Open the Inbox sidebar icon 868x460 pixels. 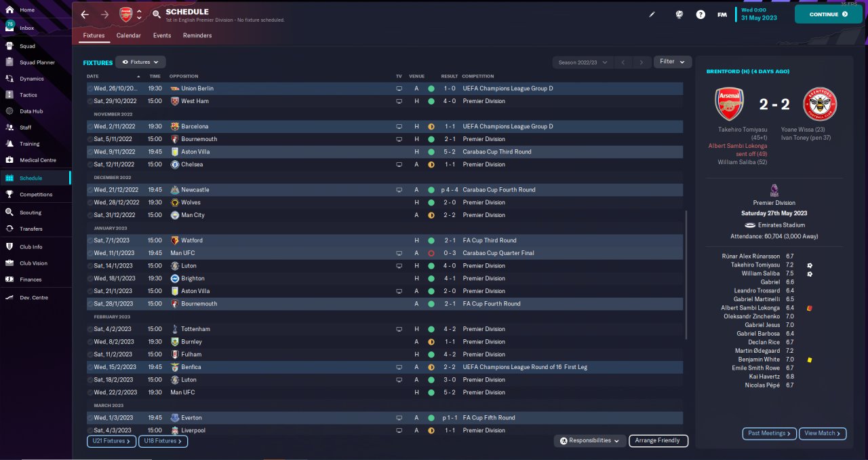point(9,27)
